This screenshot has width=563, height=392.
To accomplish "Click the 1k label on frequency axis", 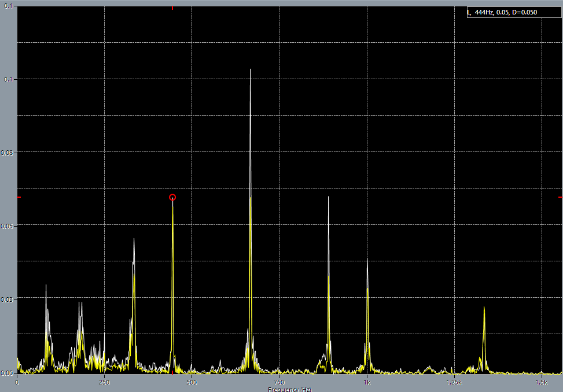I will click(x=366, y=383).
